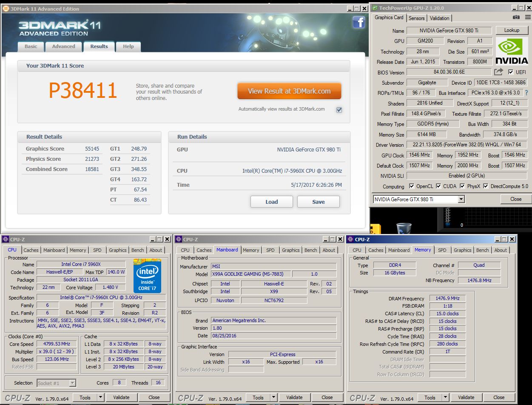Click the Intel Core i7 logo in CPU-Z
Viewport: 532px width, 405px height.
tap(147, 276)
